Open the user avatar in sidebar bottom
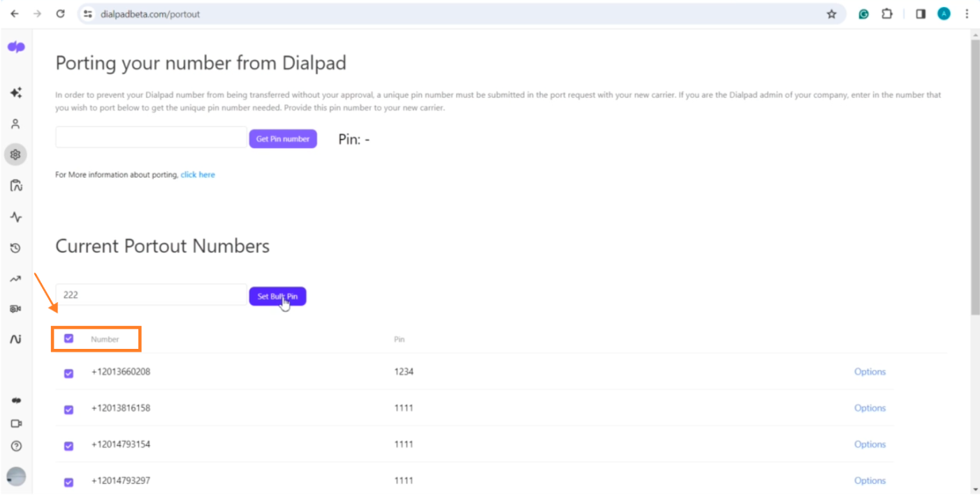 point(16,477)
